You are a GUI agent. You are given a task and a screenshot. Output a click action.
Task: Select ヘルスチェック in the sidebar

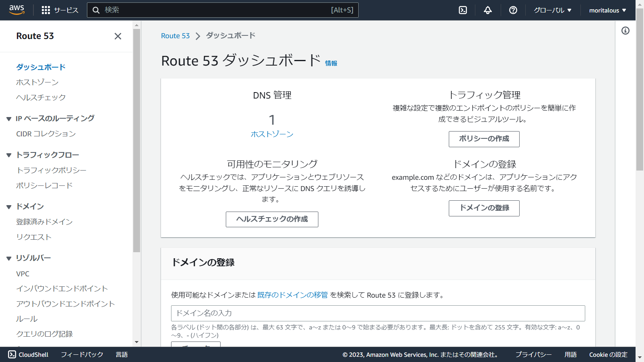[41, 97]
